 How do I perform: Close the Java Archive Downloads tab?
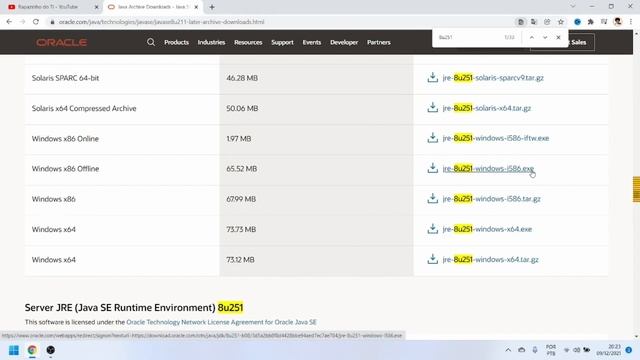[x=196, y=7]
